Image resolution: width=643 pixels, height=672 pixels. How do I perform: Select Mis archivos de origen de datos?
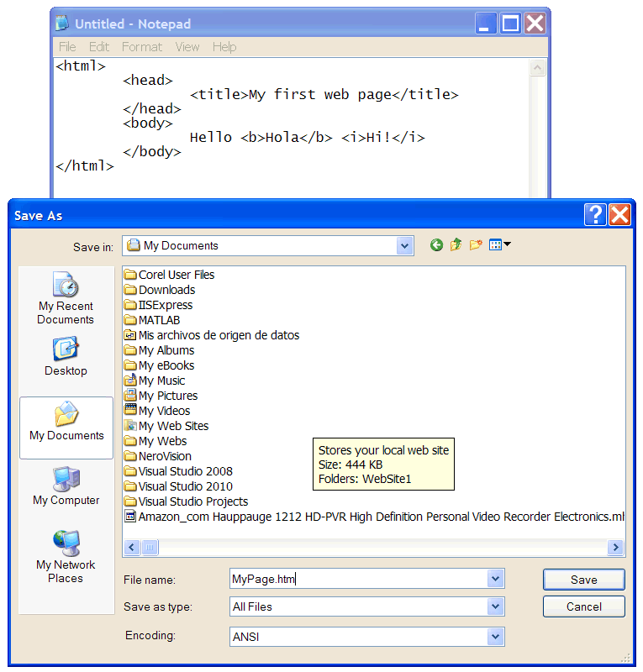click(212, 335)
